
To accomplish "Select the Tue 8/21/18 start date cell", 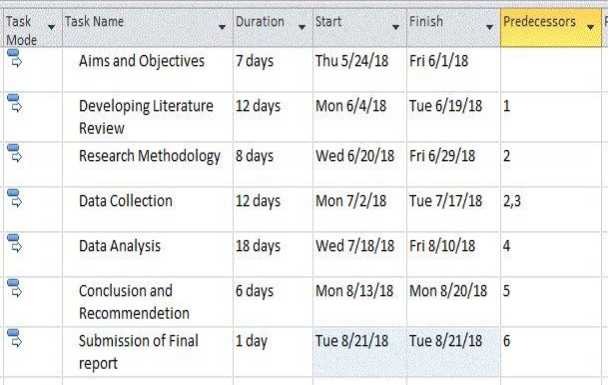I will pos(360,352).
